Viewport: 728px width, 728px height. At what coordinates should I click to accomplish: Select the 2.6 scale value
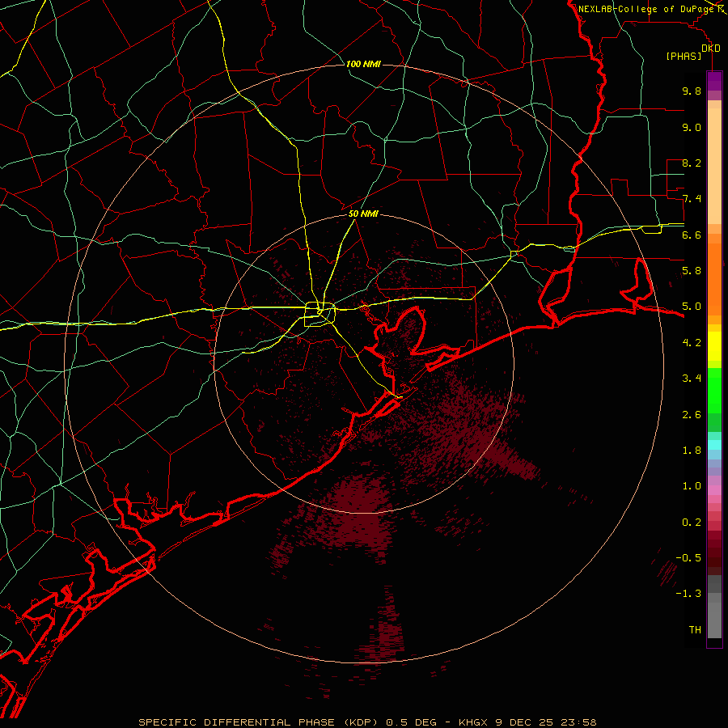pos(692,415)
